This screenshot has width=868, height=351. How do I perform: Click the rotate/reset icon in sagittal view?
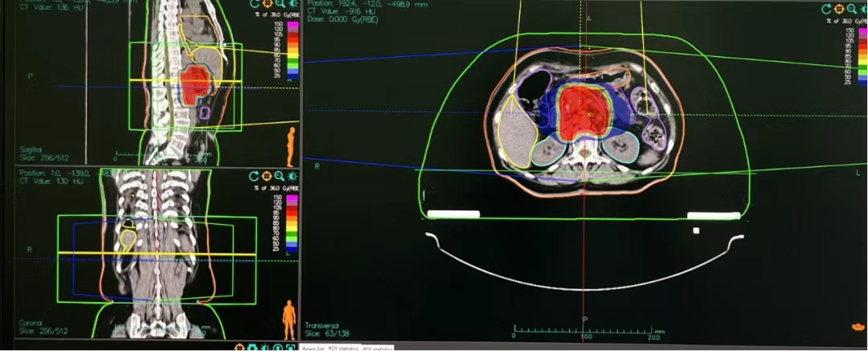254,6
